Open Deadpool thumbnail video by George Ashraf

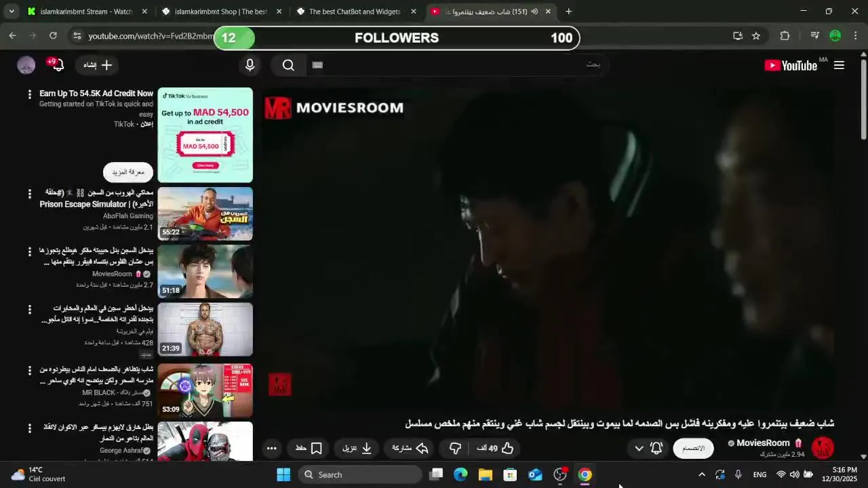[x=205, y=441]
